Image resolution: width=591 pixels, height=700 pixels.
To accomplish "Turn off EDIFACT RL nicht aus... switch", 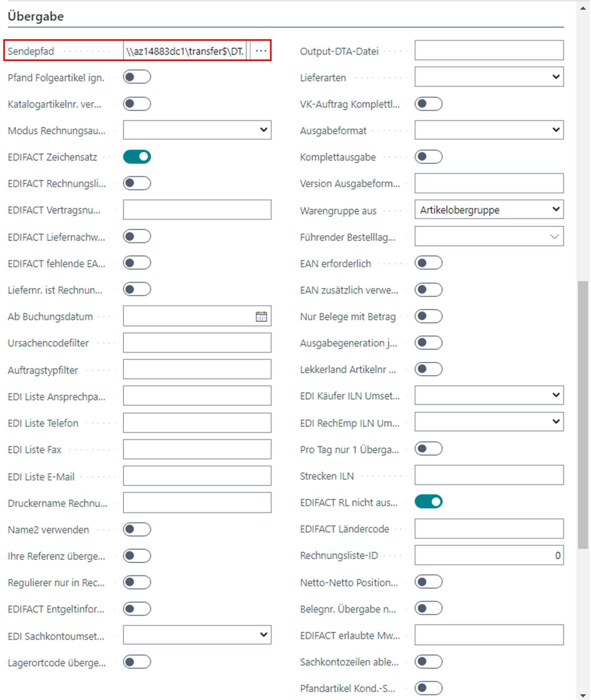I will [428, 502].
